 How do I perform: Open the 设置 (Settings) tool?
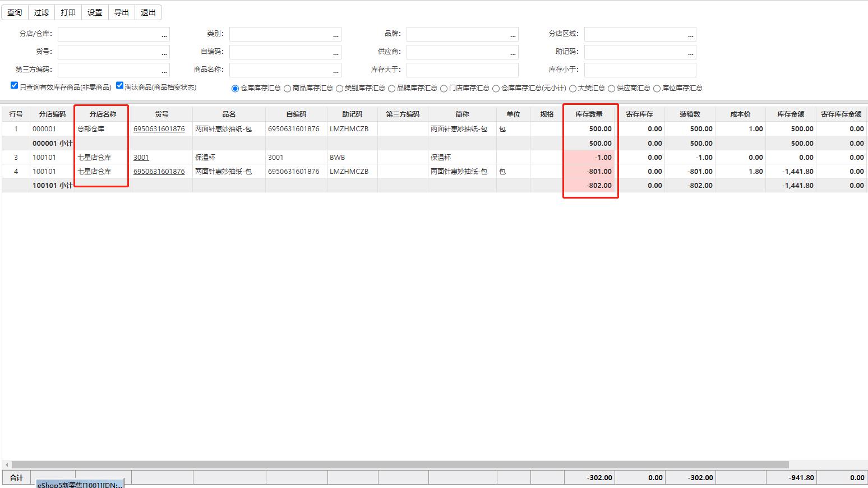94,12
